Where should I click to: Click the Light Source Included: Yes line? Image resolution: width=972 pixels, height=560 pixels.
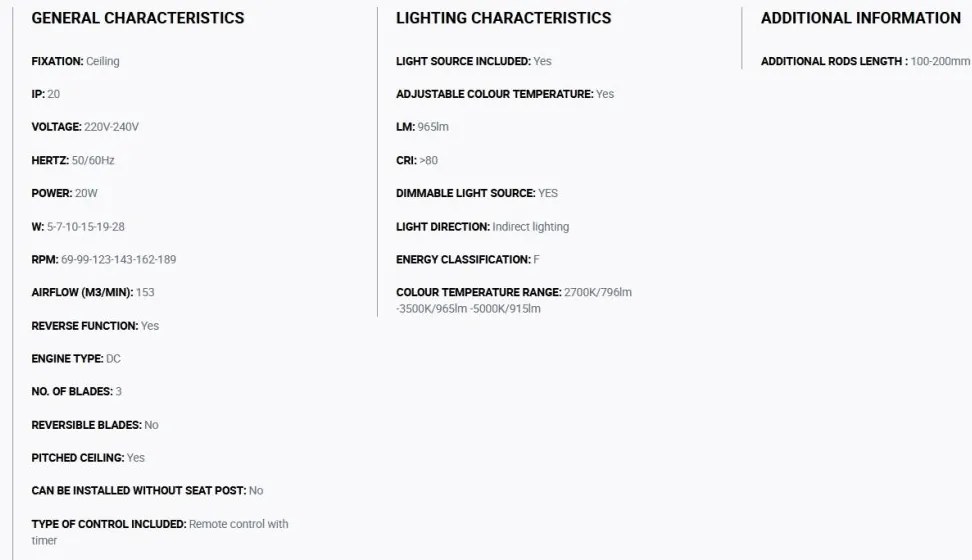click(x=474, y=61)
